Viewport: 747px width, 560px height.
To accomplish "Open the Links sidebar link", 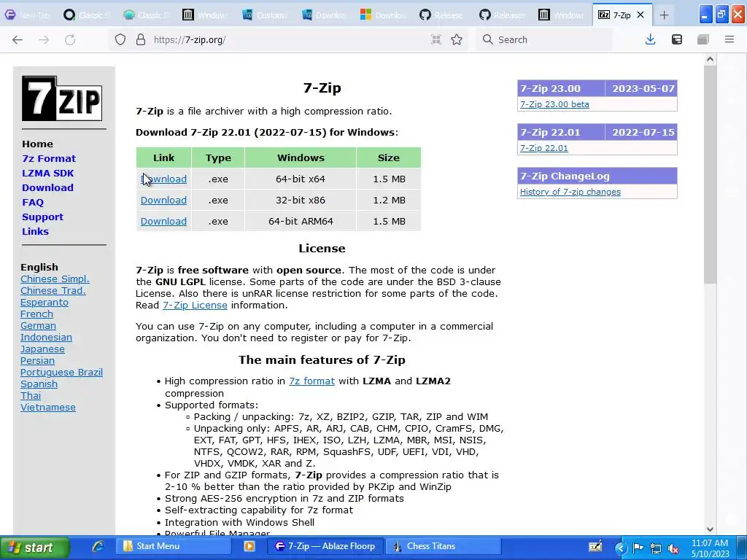I will click(x=35, y=231).
